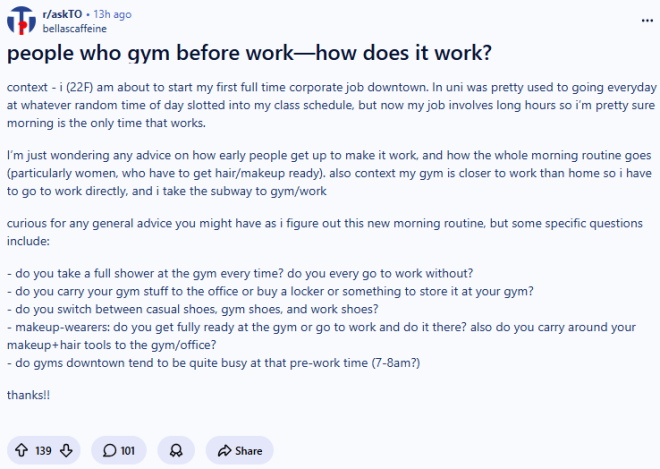Click the comment bubble icon
Screen dimensions: 660x469
click(x=109, y=450)
